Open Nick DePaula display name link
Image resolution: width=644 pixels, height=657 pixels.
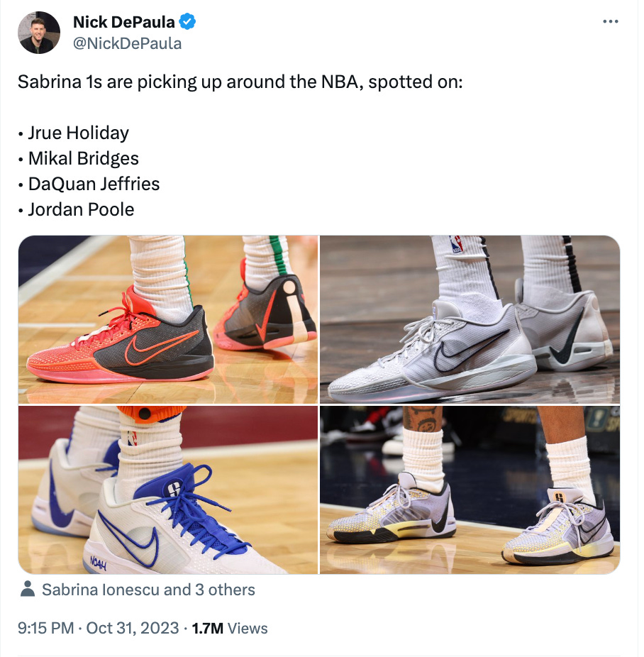[124, 22]
